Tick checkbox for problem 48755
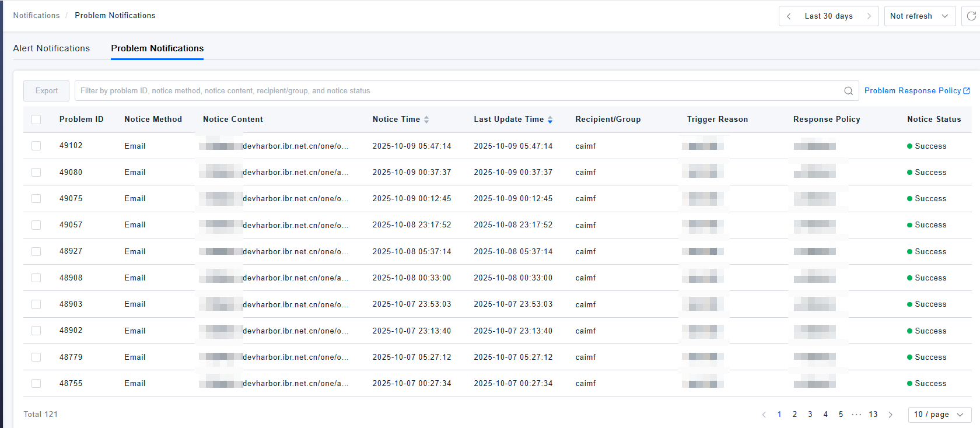The image size is (980, 428). coord(36,384)
